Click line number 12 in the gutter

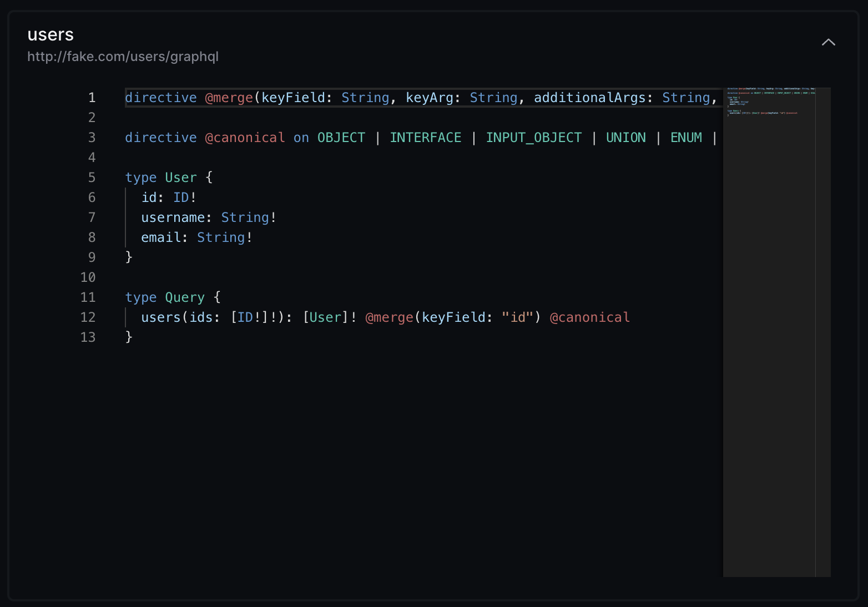point(87,317)
